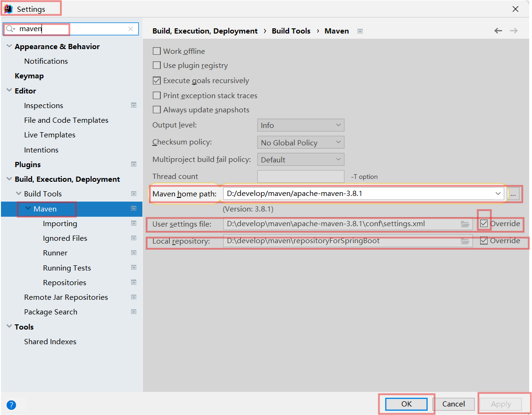Click project icon next to Running Tests

133,268
